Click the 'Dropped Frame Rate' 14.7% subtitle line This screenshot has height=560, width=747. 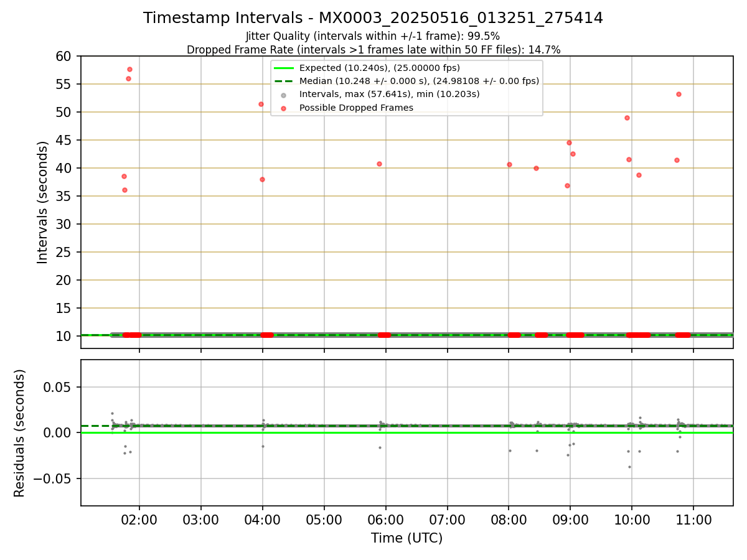click(374, 50)
